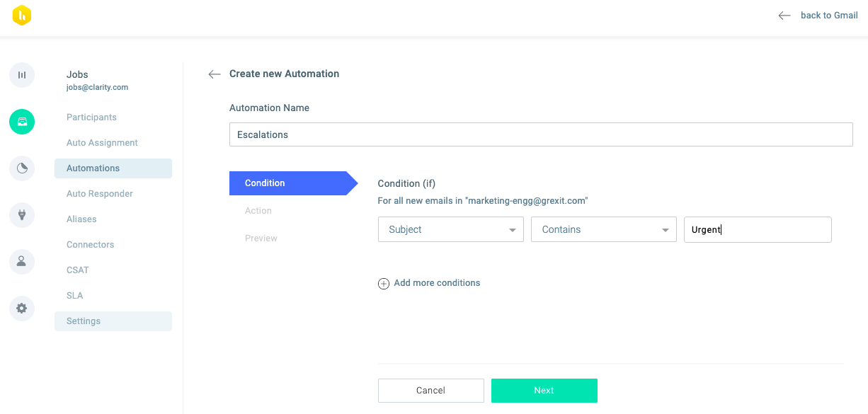Open Auto Responder in the sidebar menu
This screenshot has height=414, width=868.
[x=100, y=194]
